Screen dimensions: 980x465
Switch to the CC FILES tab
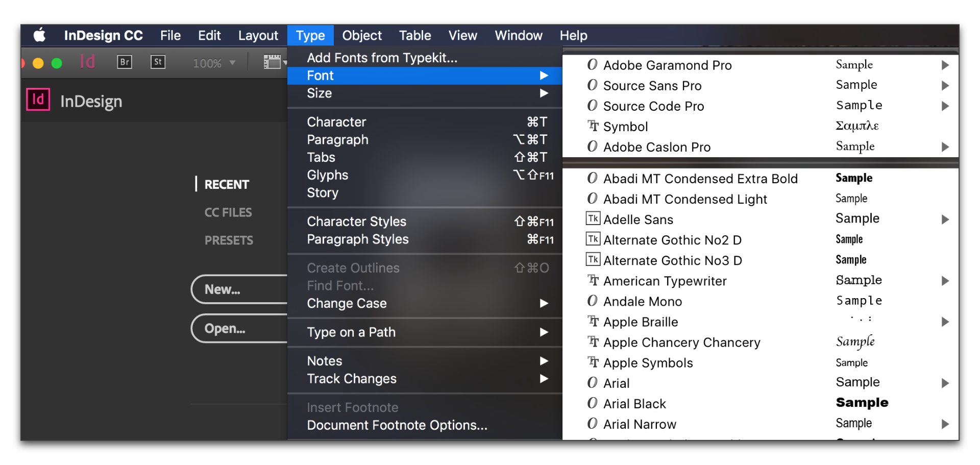(228, 212)
